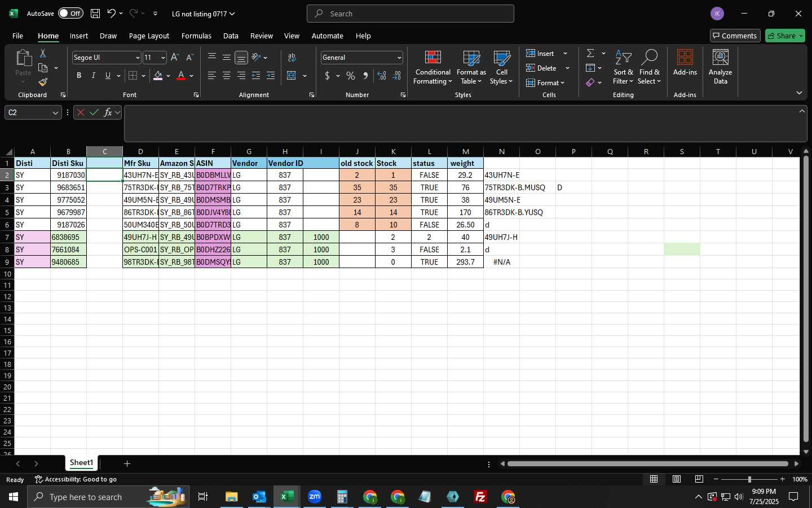Click the Format cells button
Viewport: 812px width, 508px height.
point(545,82)
